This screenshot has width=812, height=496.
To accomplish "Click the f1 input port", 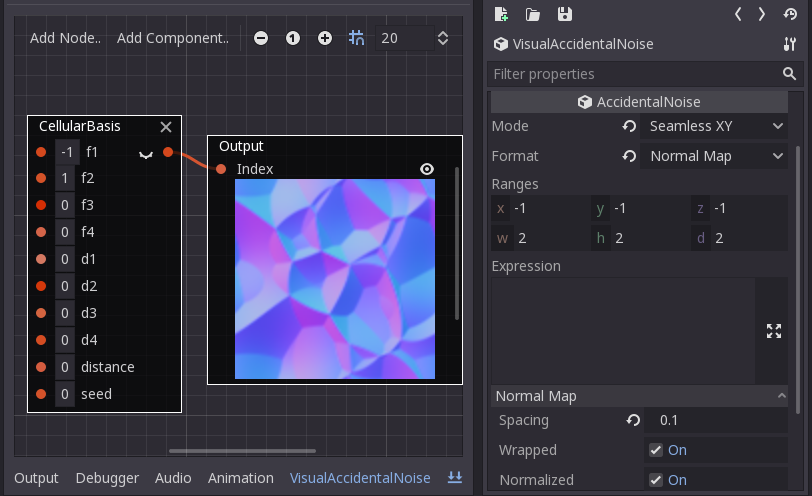I will [41, 152].
